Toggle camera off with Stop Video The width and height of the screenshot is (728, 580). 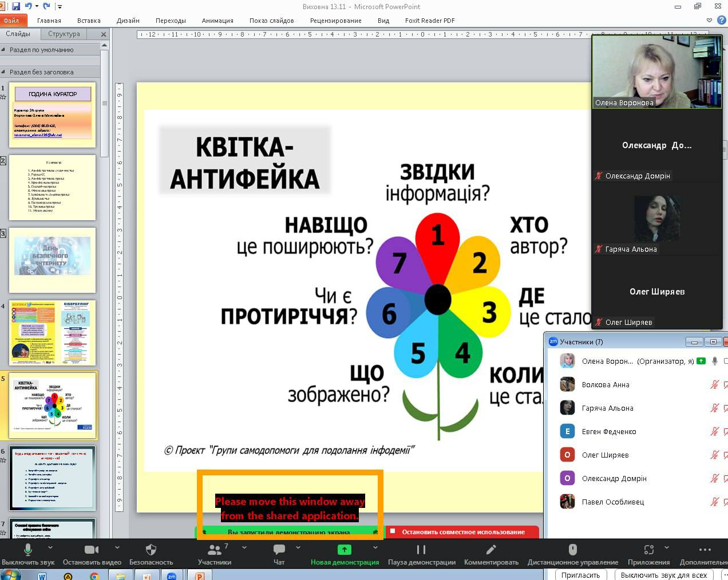(92, 550)
